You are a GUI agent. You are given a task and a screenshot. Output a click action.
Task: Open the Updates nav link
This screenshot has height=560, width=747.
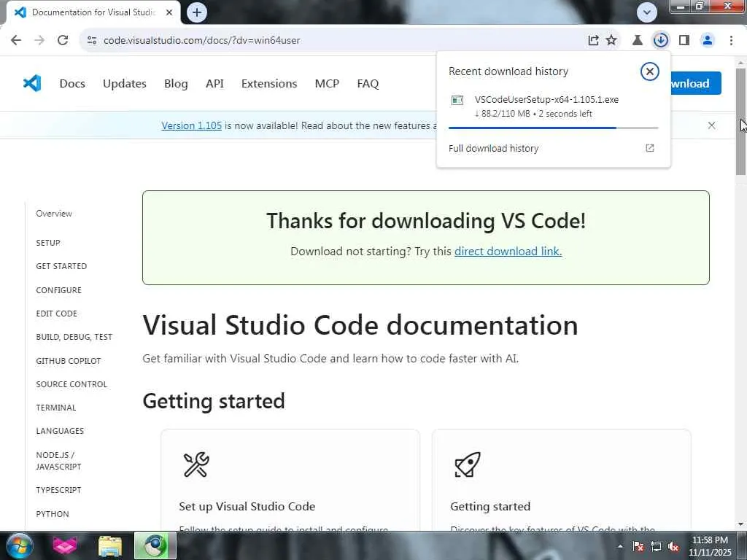click(x=124, y=83)
